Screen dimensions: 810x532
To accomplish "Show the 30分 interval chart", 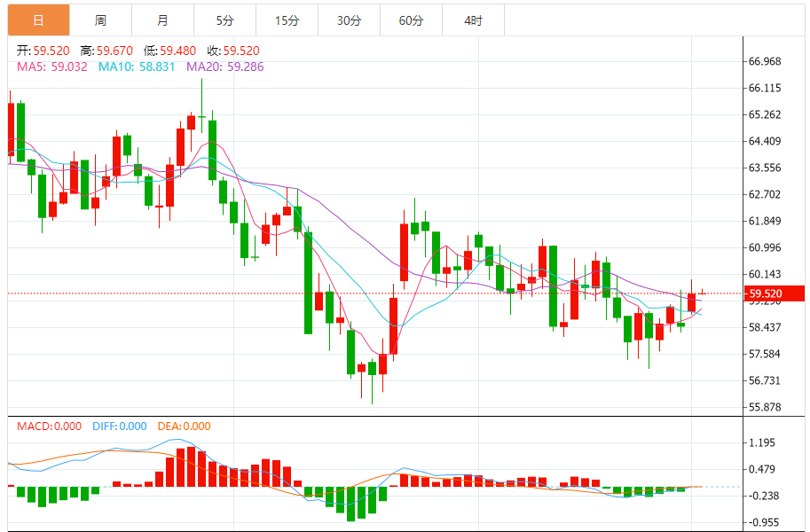I will coord(349,20).
